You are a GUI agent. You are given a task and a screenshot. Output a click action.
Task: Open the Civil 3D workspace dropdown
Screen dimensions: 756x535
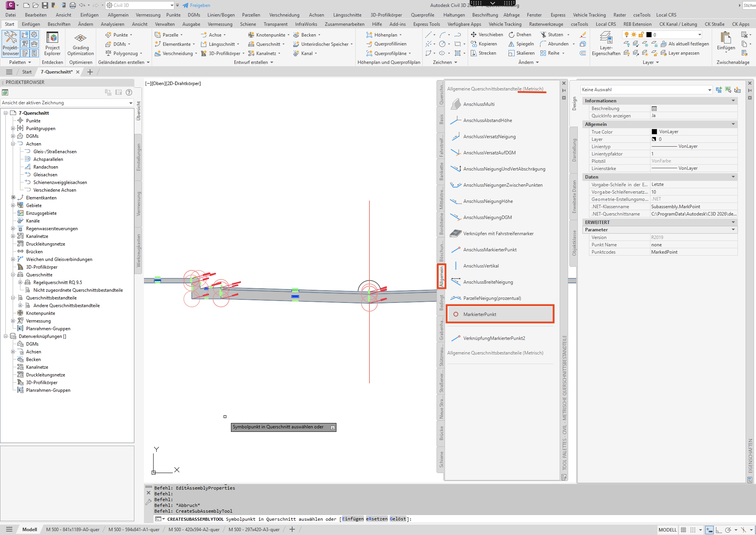point(140,5)
